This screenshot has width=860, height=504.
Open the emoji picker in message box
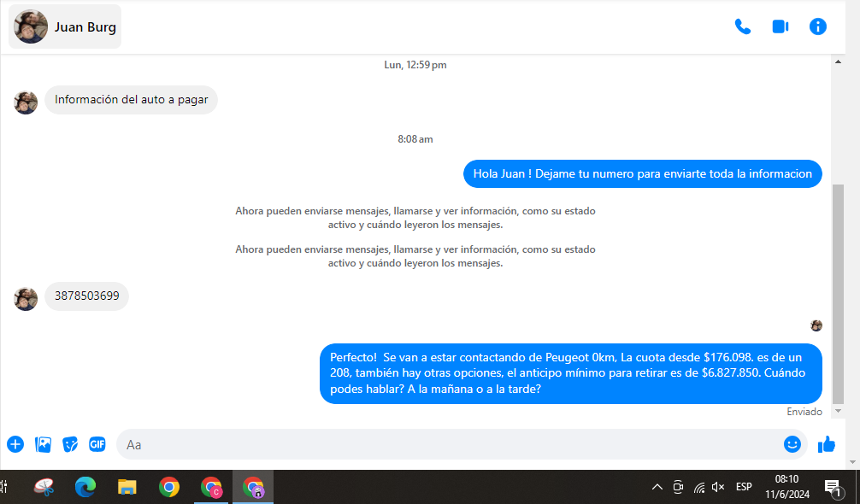coord(792,444)
